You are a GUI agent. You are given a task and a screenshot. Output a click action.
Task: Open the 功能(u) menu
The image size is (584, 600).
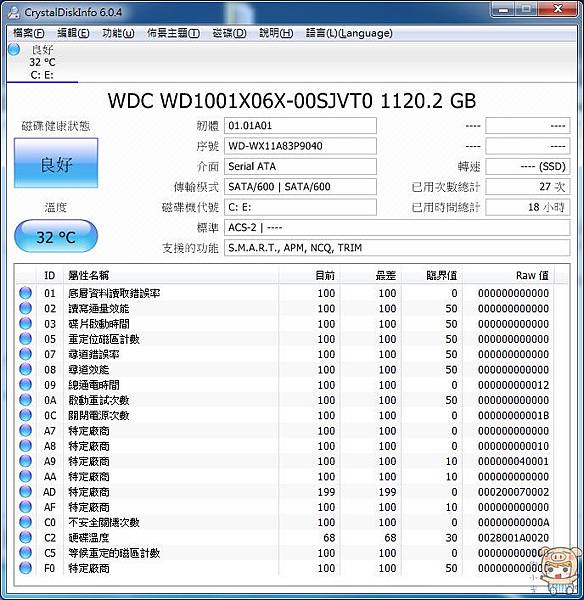tap(118, 33)
